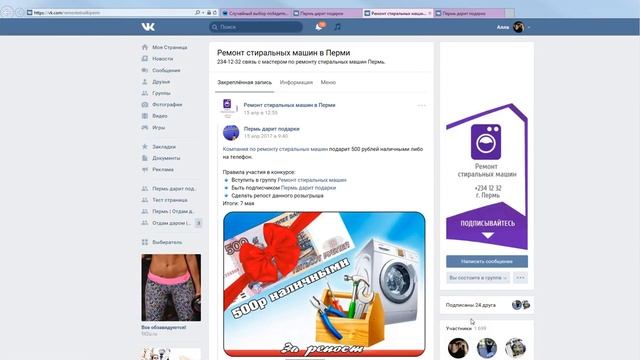Click the Пермь дарит подарки link in rules
The width and height of the screenshot is (640, 360).
(x=308, y=188)
